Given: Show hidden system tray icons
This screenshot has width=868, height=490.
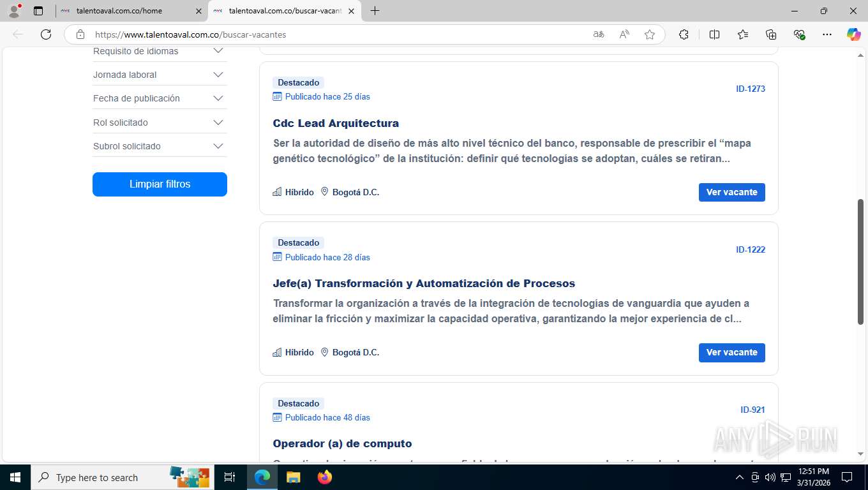Looking at the screenshot, I should [x=740, y=477].
